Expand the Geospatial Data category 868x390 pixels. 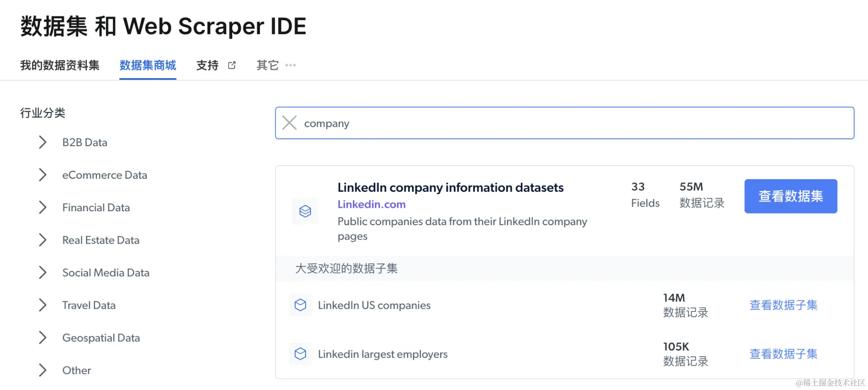(x=43, y=338)
